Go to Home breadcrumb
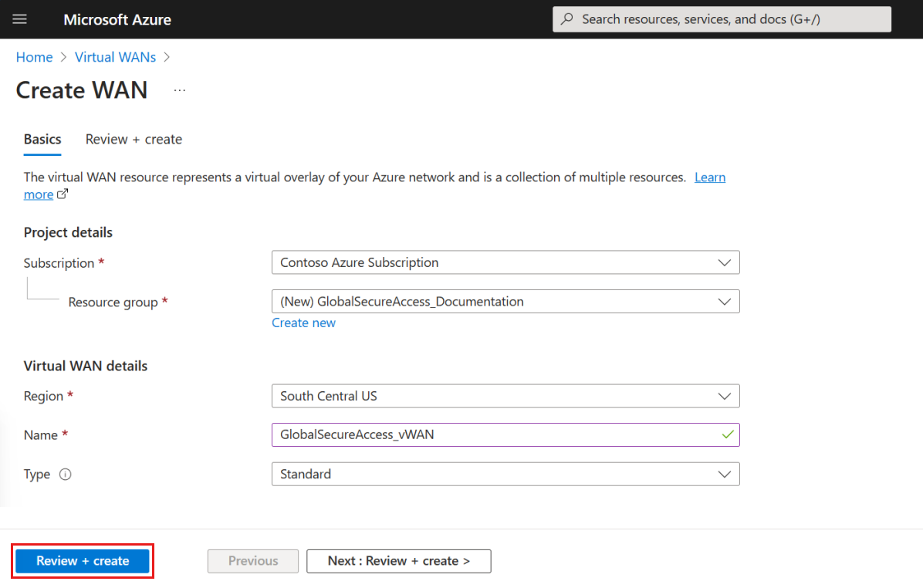The image size is (923, 588). coord(35,57)
